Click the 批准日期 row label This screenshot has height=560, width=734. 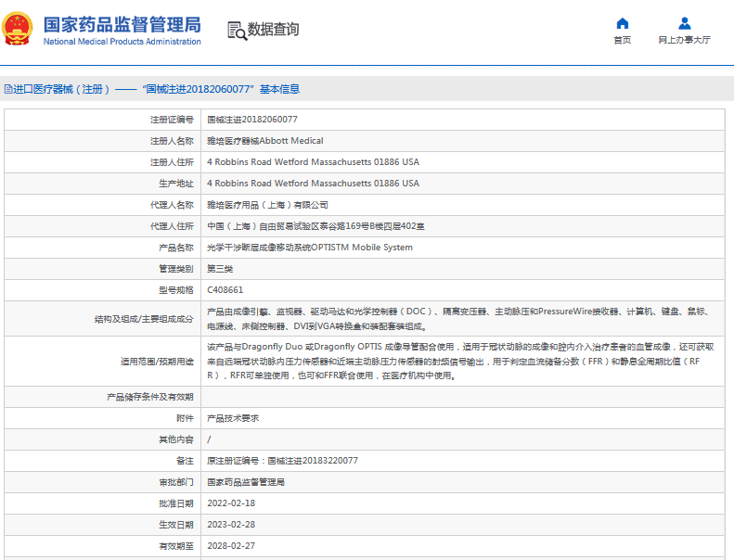pos(176,503)
